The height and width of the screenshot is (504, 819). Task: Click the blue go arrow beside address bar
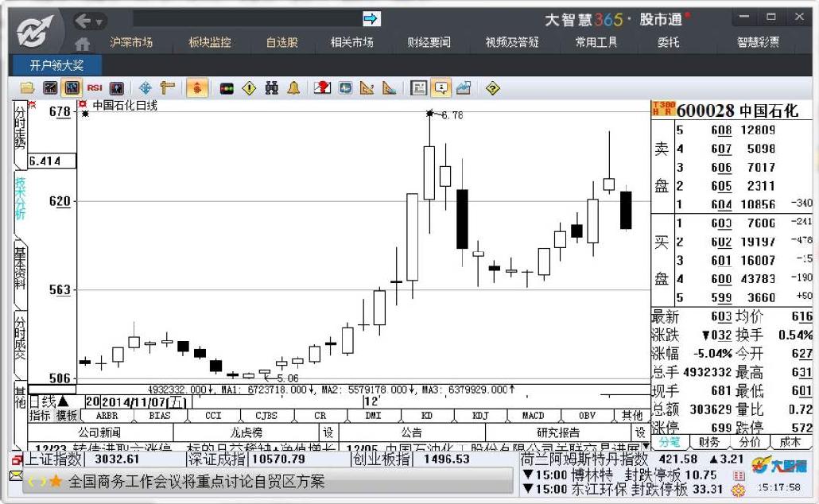(x=371, y=19)
